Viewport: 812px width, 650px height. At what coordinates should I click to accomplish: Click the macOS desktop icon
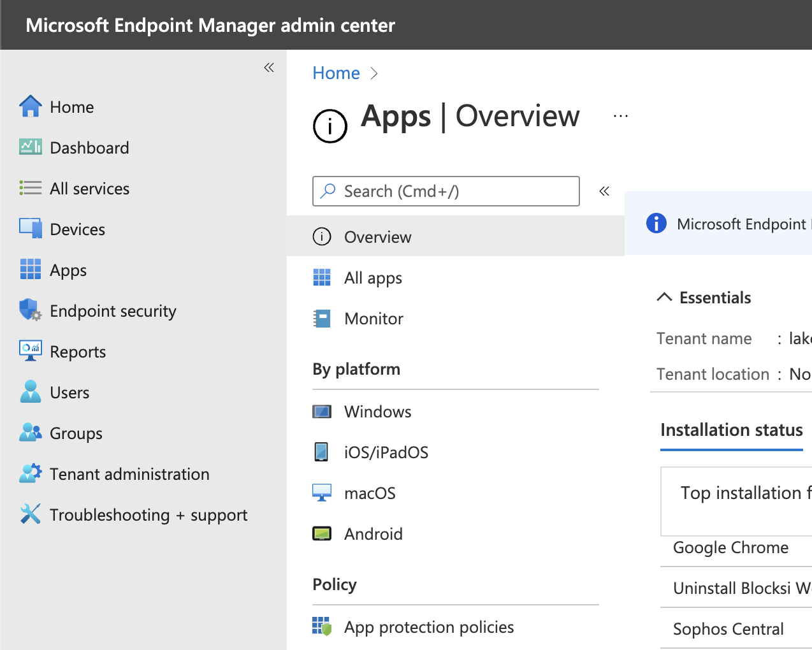coord(322,493)
